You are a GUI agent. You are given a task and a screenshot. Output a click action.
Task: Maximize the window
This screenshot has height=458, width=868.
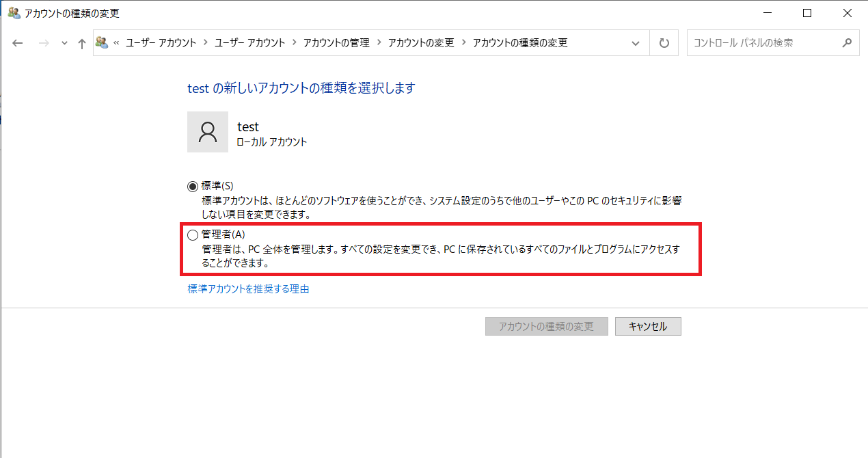coord(807,13)
